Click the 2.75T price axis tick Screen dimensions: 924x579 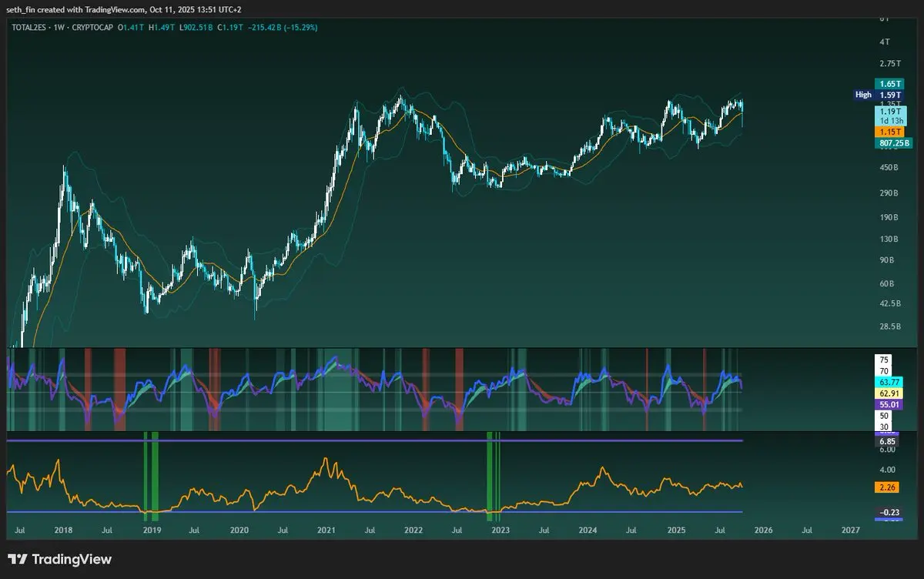coord(889,64)
